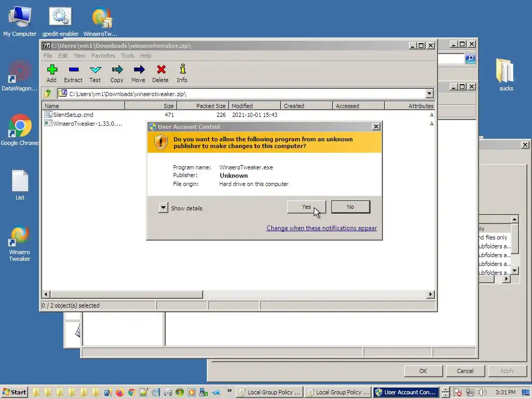Select the sucks folder on desktop
532x399 pixels.
click(506, 75)
